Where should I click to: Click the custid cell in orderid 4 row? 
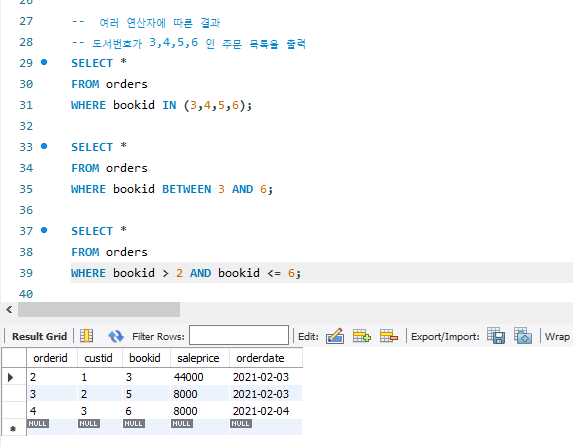coord(100,411)
